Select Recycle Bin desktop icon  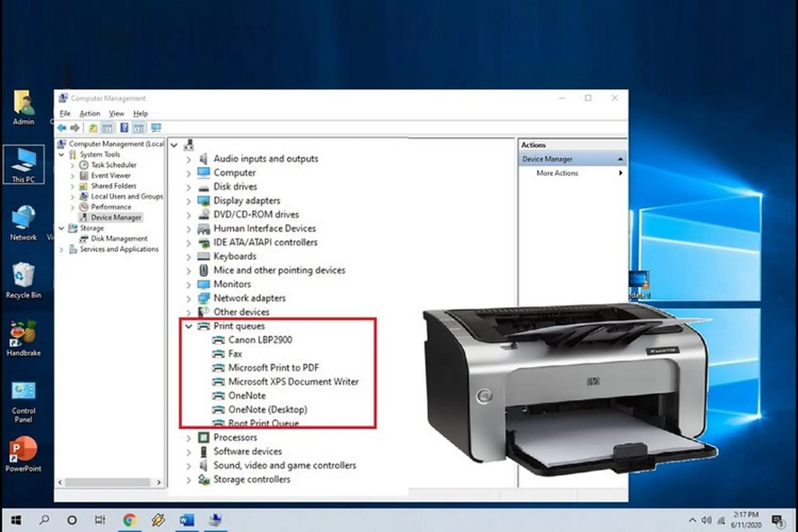point(23,281)
